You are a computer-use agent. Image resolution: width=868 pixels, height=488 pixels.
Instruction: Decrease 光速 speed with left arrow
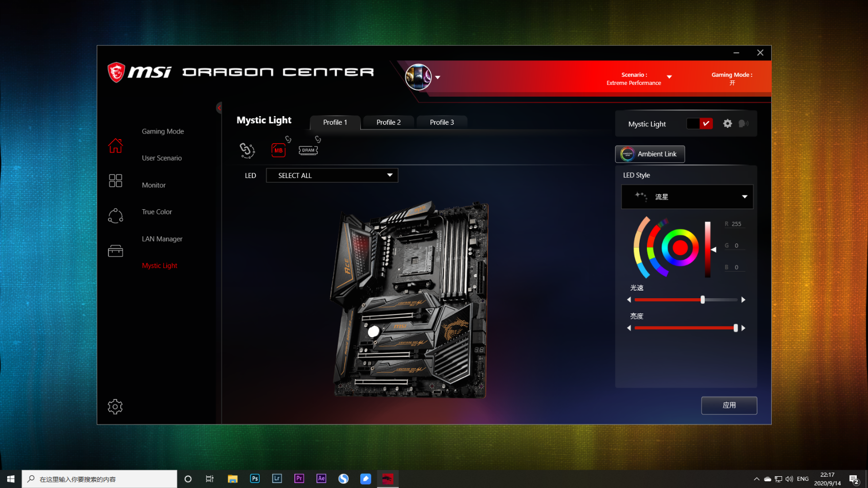coord(629,300)
